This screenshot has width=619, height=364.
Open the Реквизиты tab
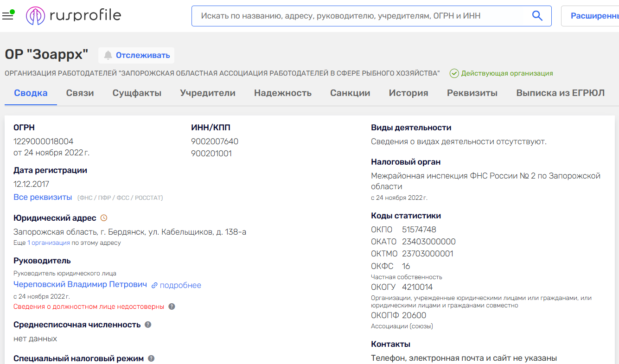[x=472, y=93]
